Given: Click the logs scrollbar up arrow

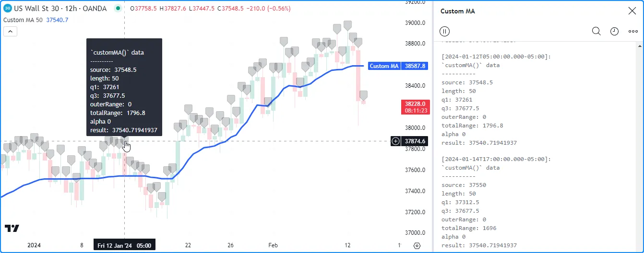Looking at the screenshot, I should (x=639, y=46).
